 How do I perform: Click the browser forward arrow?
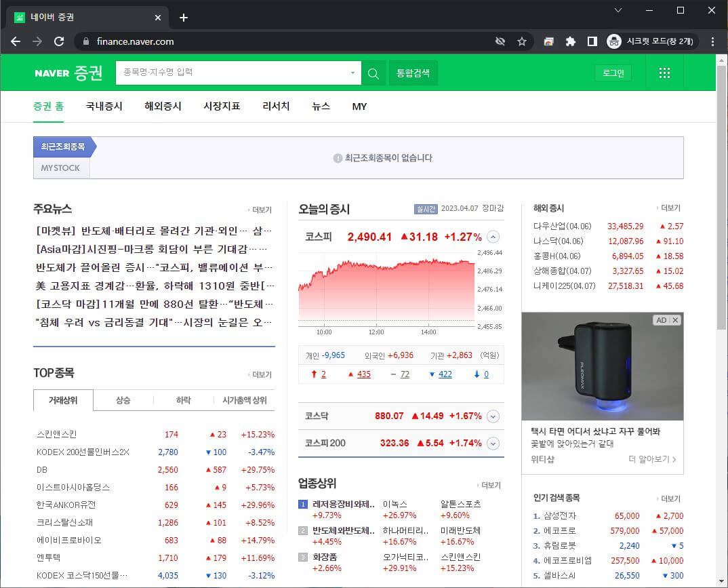pyautogui.click(x=37, y=41)
